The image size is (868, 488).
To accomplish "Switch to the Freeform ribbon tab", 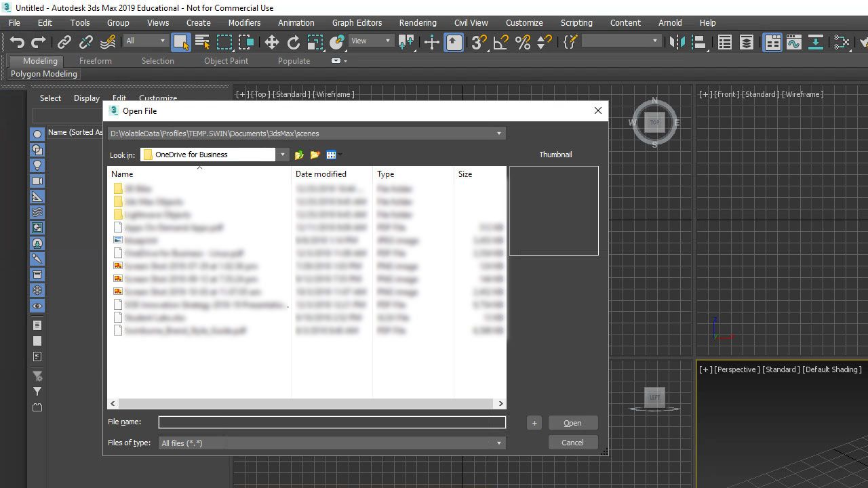I will pos(95,61).
